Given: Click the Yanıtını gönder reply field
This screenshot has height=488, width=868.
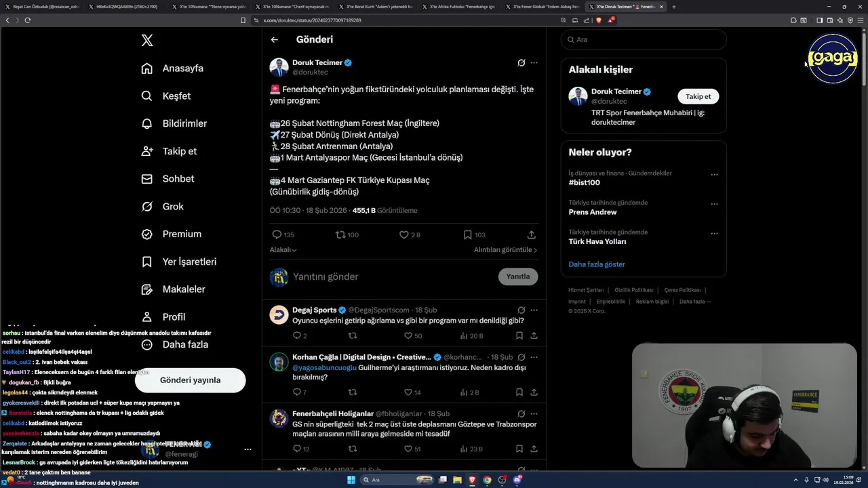Looking at the screenshot, I should 393,277.
